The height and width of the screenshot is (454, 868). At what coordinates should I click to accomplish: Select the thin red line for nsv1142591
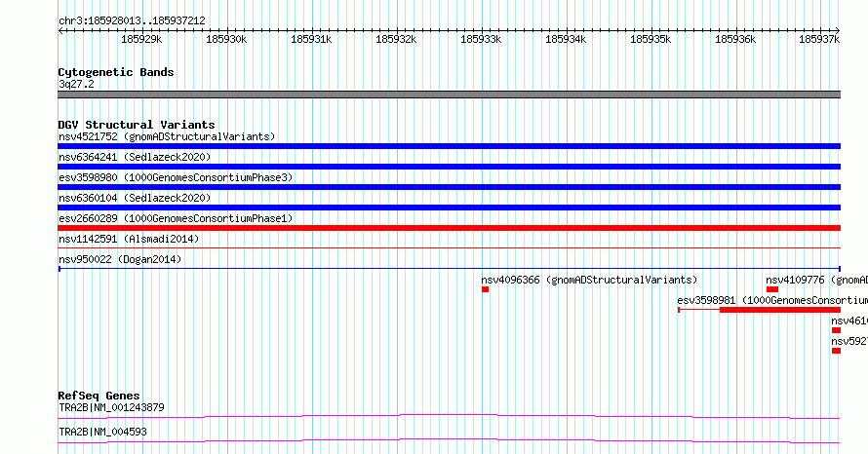(x=449, y=248)
